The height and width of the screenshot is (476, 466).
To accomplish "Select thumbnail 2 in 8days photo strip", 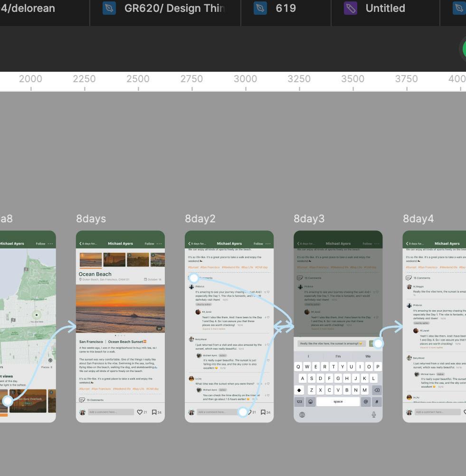I will 114,259.
